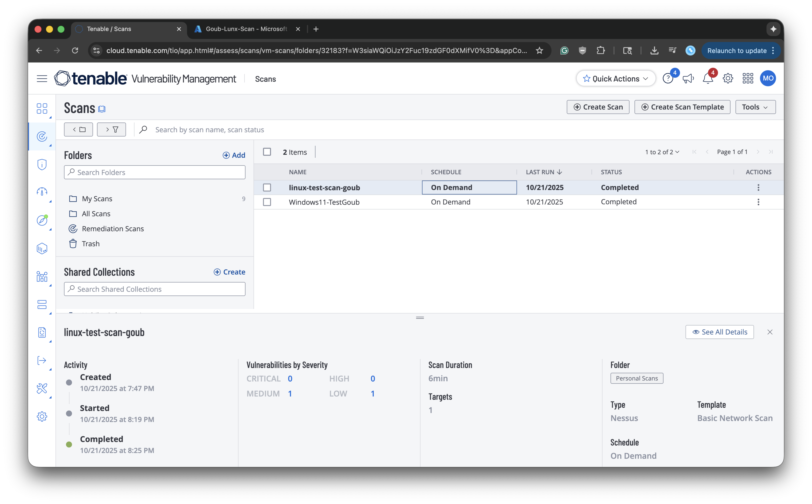Add a new folder

[x=234, y=155]
